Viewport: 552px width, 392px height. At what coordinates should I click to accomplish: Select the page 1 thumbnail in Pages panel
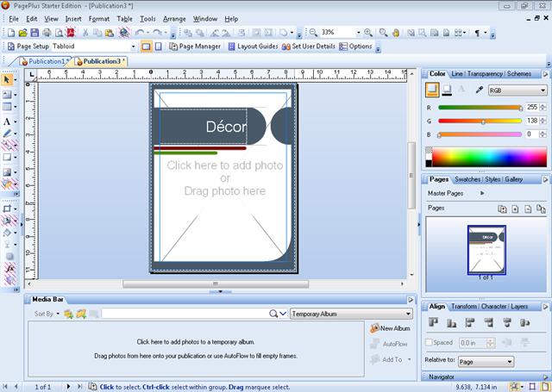click(x=486, y=250)
